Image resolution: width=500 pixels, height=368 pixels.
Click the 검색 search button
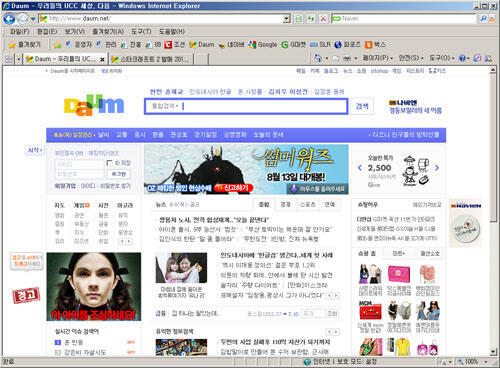coord(362,106)
